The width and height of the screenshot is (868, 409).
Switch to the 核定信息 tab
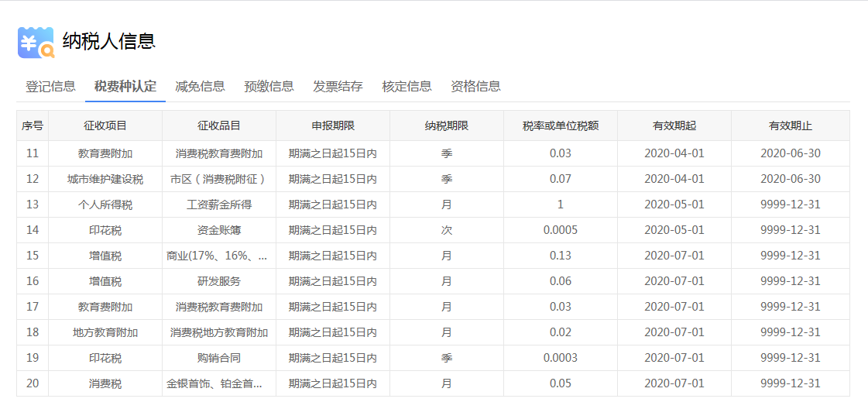click(x=407, y=86)
